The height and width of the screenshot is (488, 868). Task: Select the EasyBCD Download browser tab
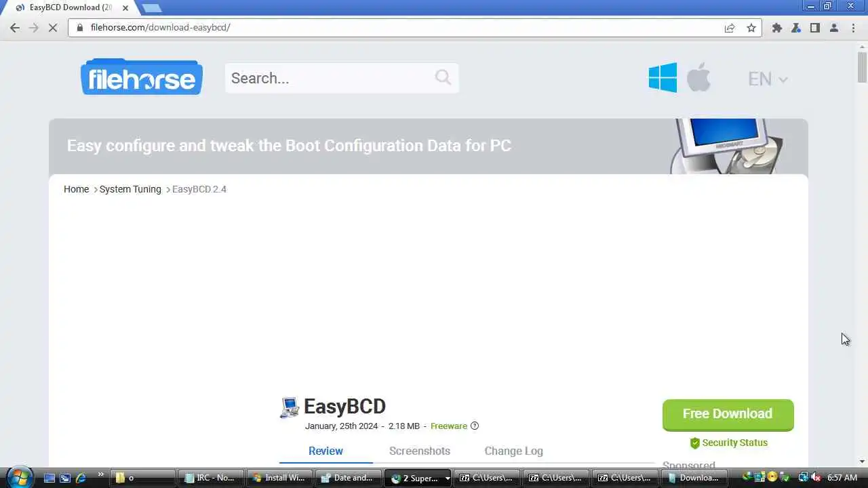coord(71,8)
